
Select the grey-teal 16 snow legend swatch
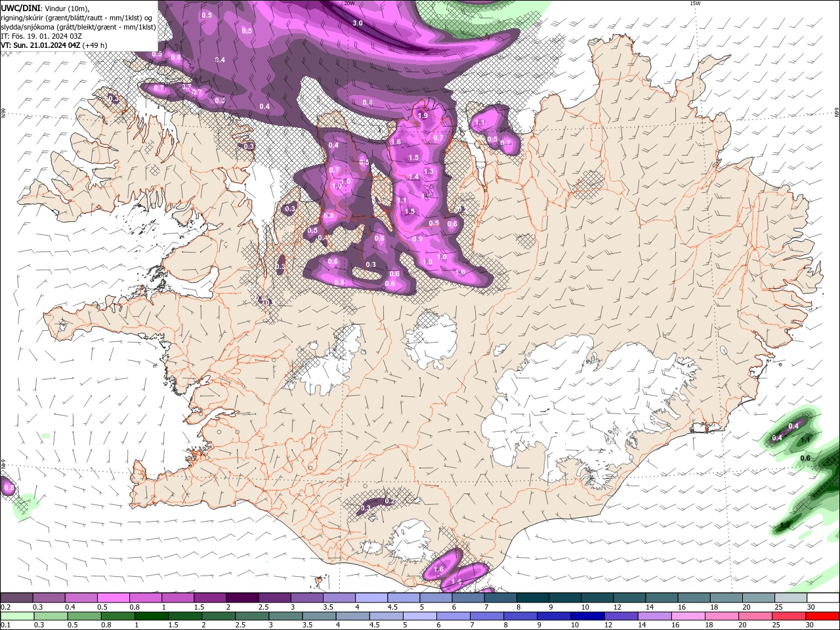(x=694, y=598)
